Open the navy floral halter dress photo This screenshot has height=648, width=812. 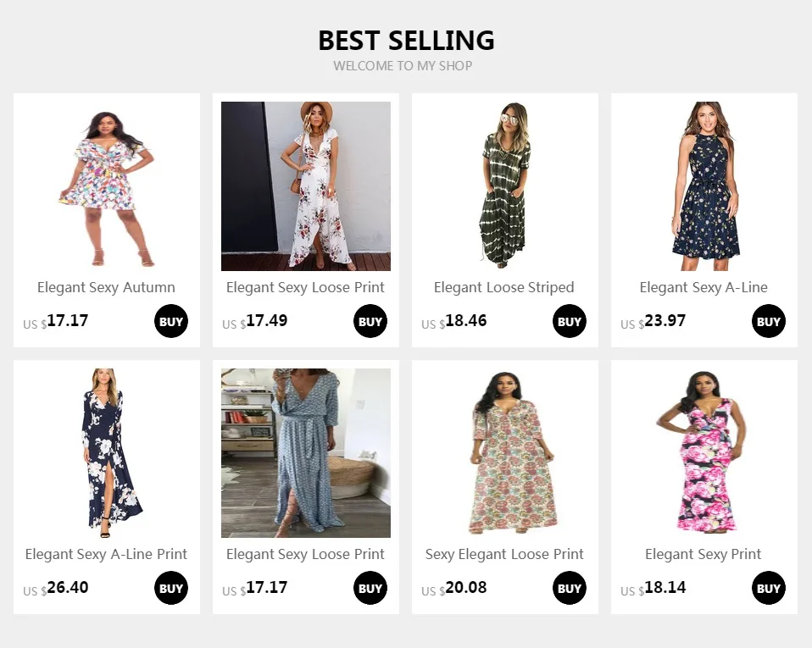tap(704, 186)
